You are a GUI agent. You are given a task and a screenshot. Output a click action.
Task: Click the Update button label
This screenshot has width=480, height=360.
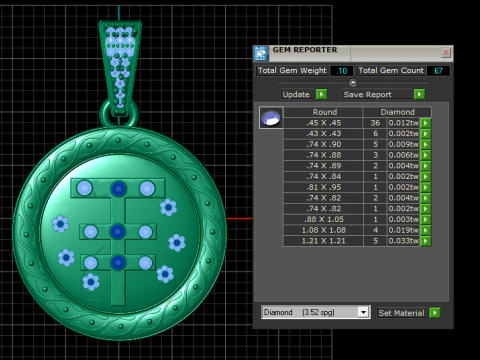tap(296, 95)
